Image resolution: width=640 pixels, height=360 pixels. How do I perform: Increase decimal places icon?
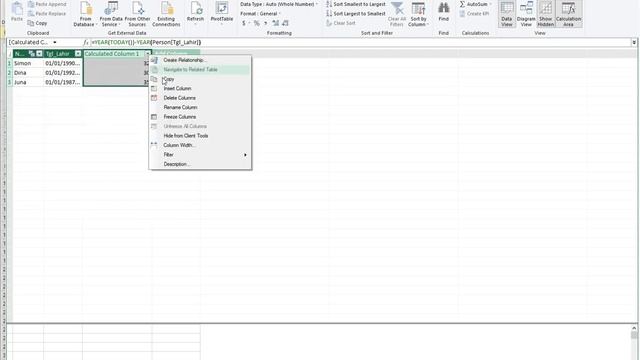tap(276, 23)
